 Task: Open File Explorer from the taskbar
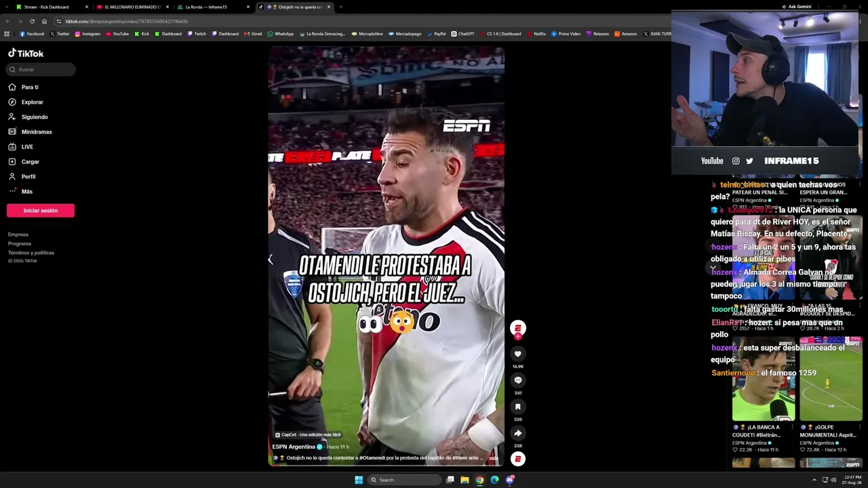pos(465,480)
